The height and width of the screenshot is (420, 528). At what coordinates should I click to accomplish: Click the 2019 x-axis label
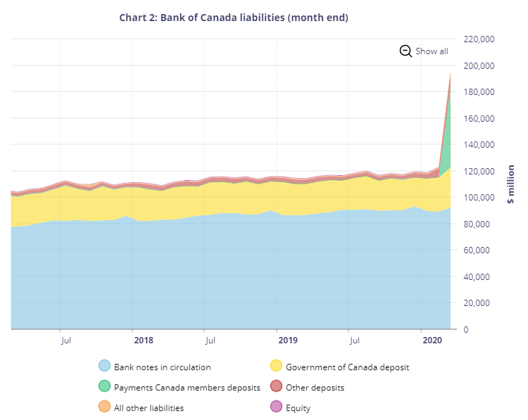288,341
